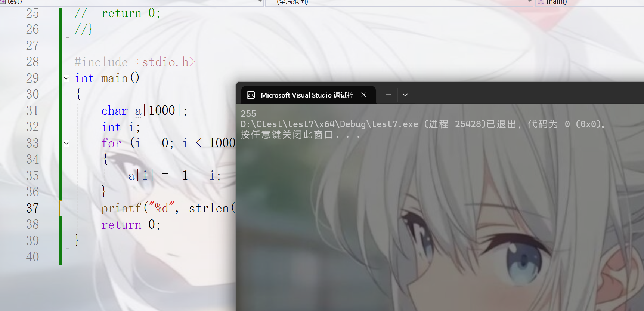Image resolution: width=644 pixels, height=311 pixels.
Task: Click the '255' output in the console
Action: [248, 113]
